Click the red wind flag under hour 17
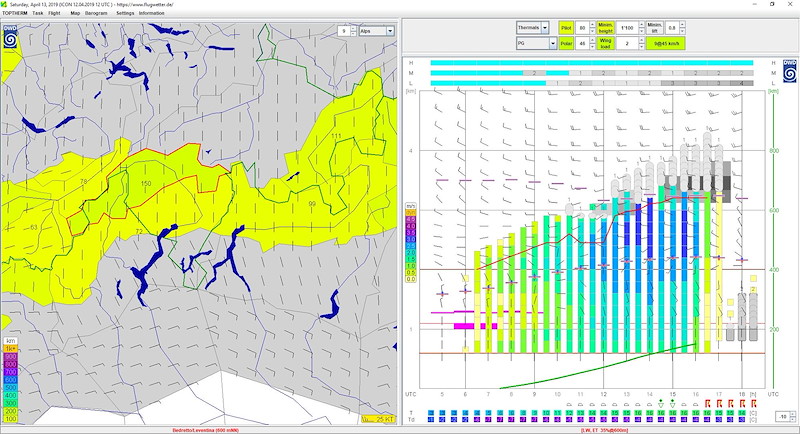This screenshot has width=800, height=434. (719, 403)
